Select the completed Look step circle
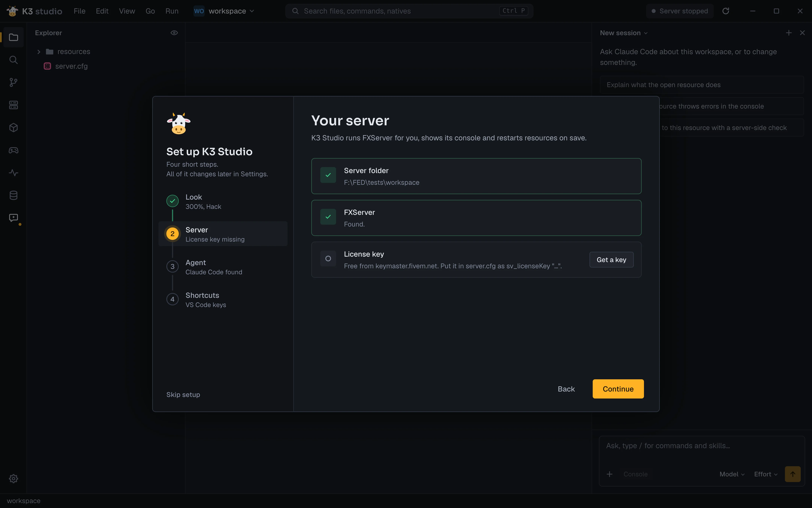 [173, 201]
